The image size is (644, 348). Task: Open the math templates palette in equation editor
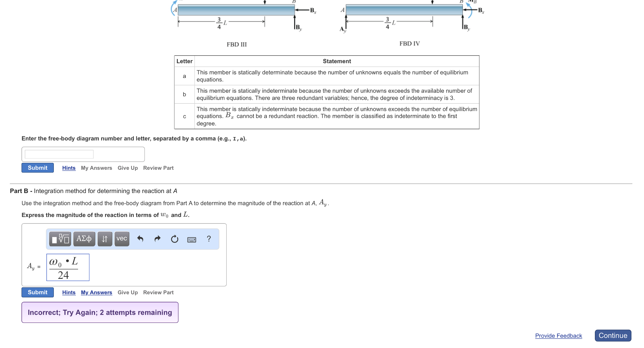60,239
